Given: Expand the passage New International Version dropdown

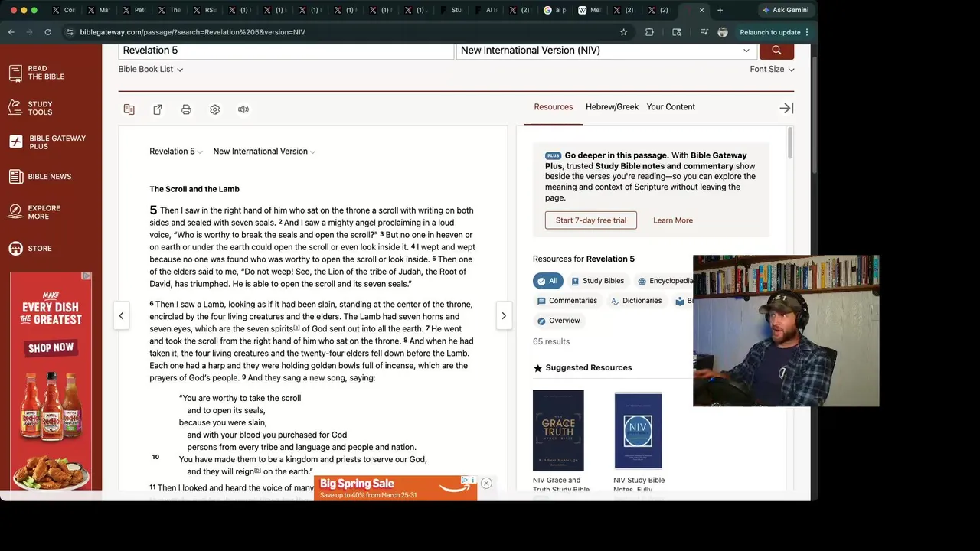Looking at the screenshot, I should point(264,152).
